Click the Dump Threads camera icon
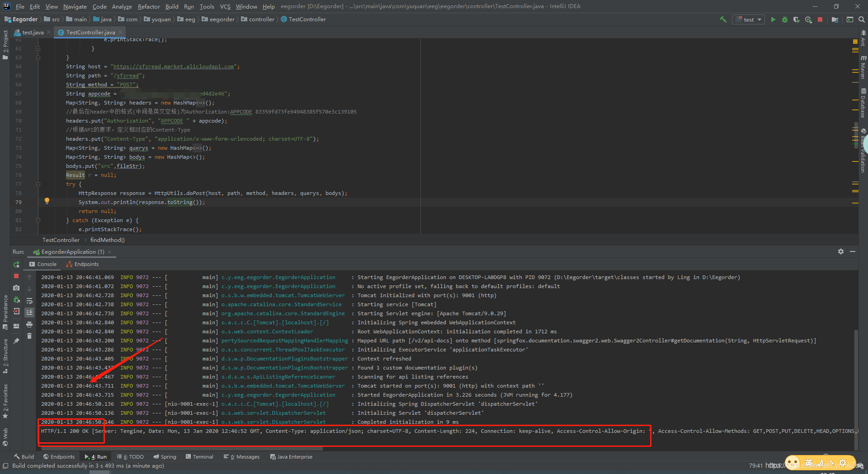Viewport: 868px width, 474px height. click(17, 288)
